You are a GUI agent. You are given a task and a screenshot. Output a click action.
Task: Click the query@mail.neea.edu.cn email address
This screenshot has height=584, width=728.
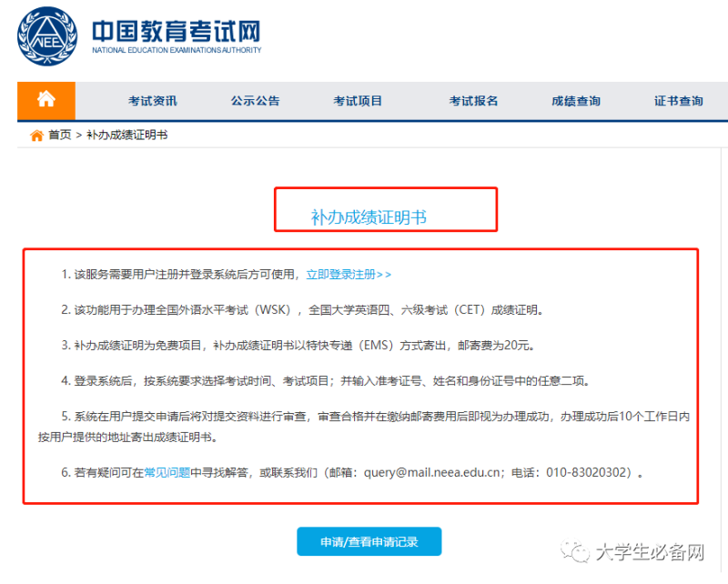(435, 473)
